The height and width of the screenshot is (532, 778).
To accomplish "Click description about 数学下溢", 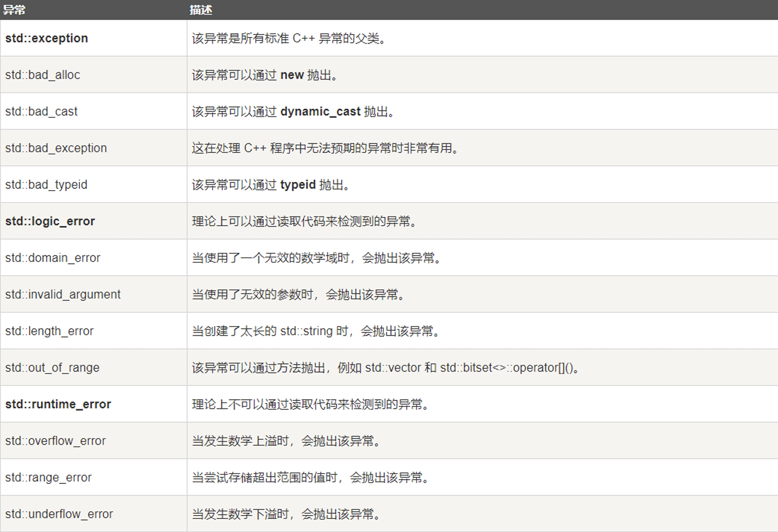I will coord(286,514).
